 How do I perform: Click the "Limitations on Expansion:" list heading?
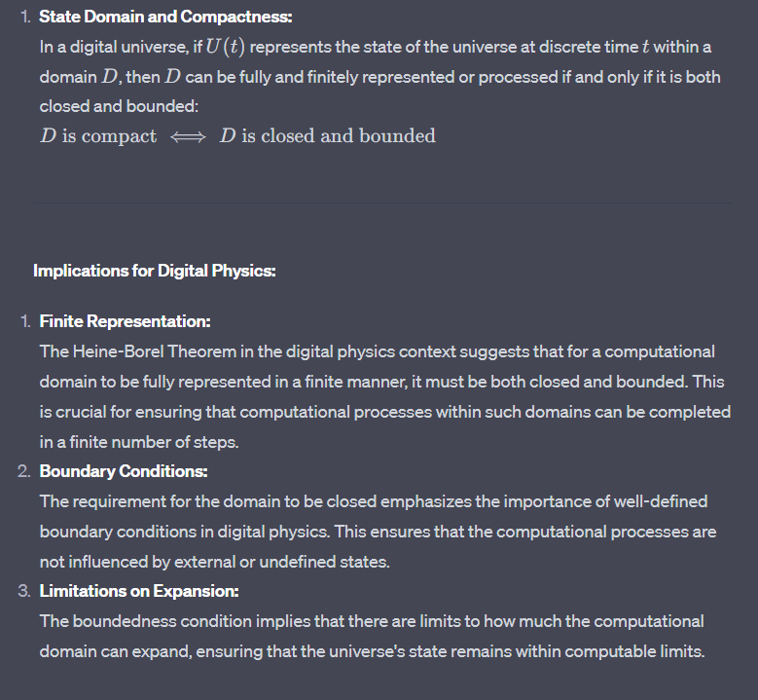(139, 591)
